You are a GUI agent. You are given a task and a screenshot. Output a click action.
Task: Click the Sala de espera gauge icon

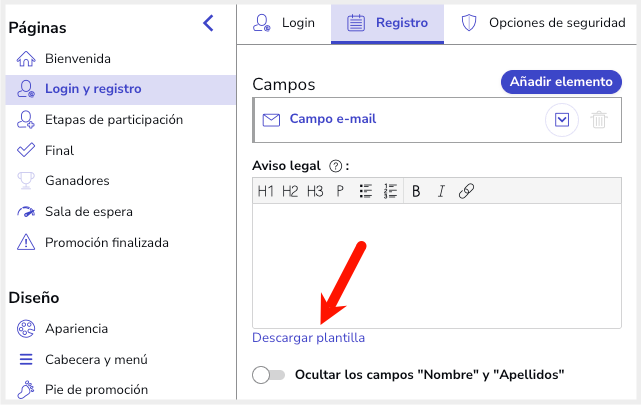[27, 212]
